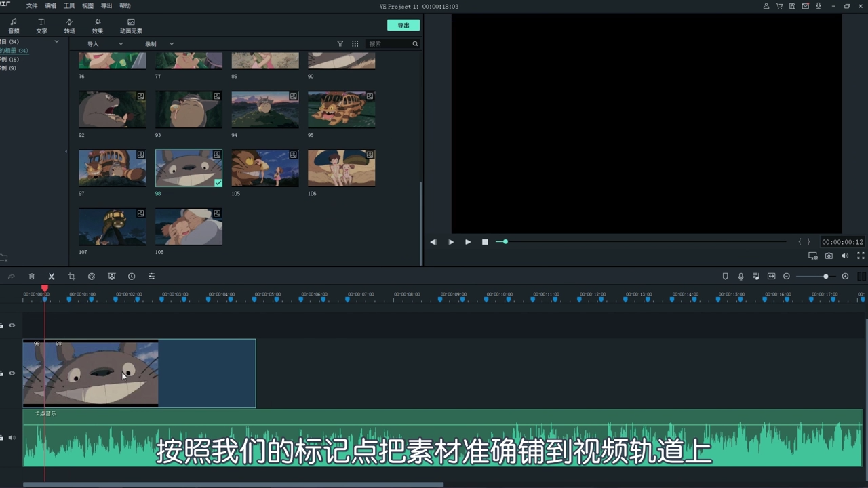Record voiceover with the microphone icon
The width and height of the screenshot is (868, 488).
[x=741, y=277]
